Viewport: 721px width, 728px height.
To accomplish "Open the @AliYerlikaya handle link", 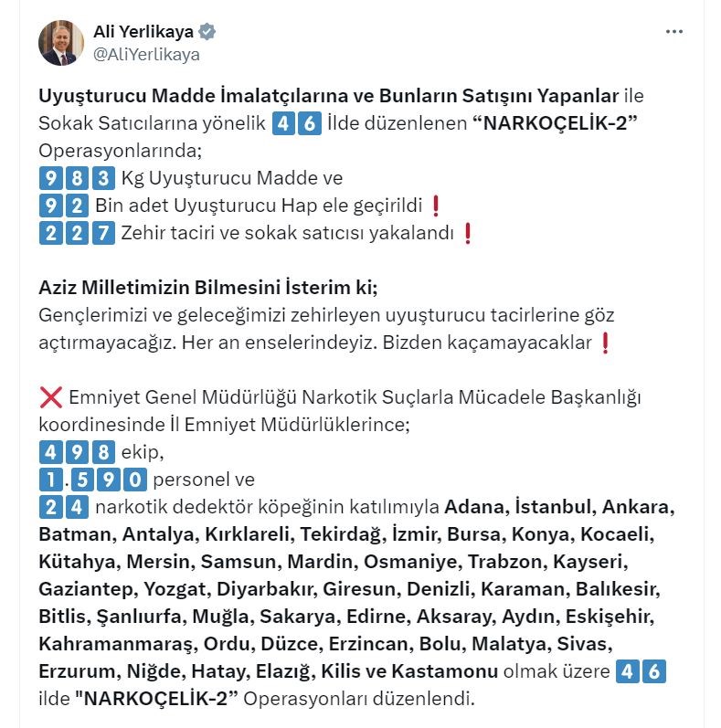I will pyautogui.click(x=146, y=54).
